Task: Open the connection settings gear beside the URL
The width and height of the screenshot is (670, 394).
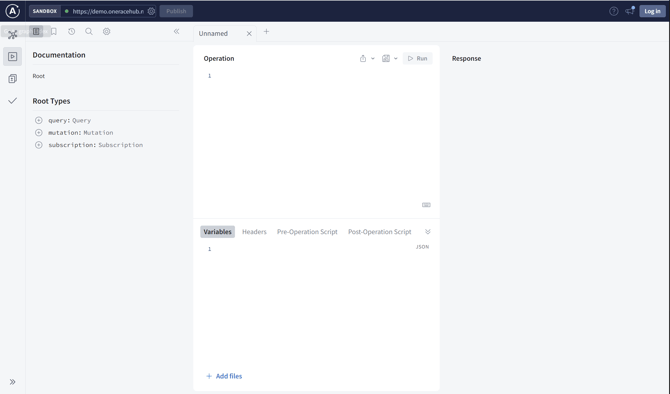Action: point(151,12)
